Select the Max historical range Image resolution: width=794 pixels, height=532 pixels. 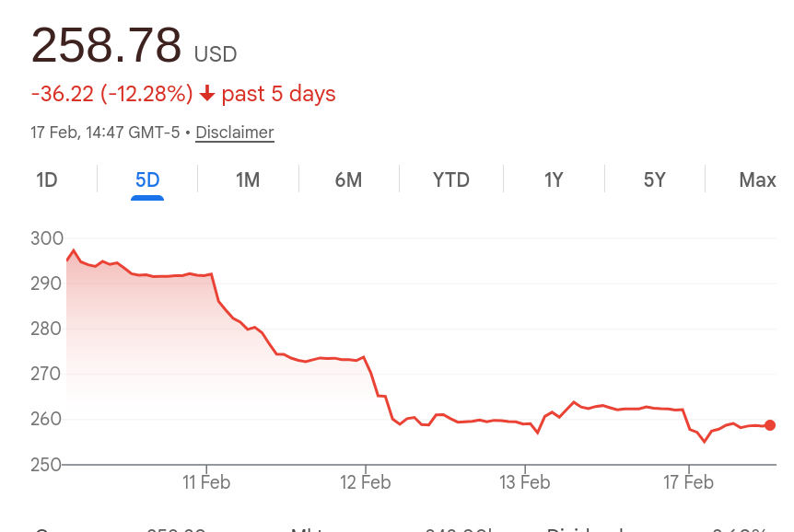[x=755, y=179]
